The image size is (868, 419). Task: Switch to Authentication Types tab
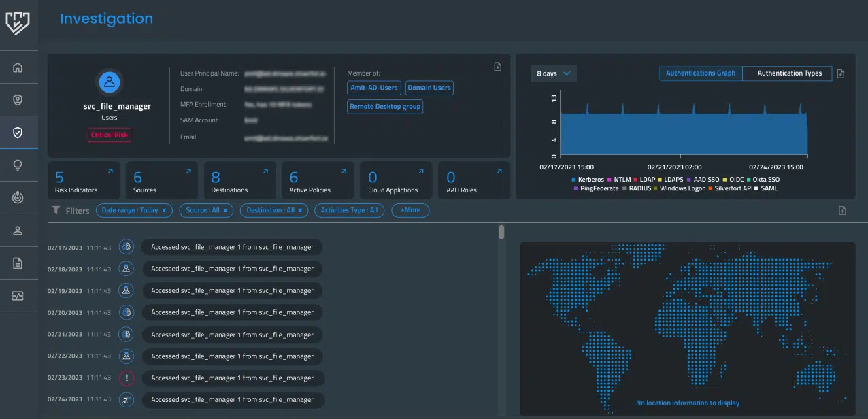(x=789, y=73)
